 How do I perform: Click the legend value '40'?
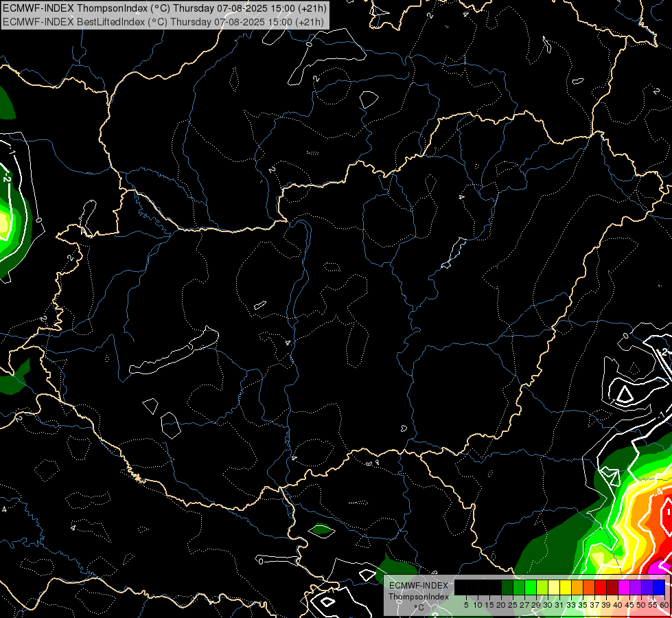coord(618,605)
